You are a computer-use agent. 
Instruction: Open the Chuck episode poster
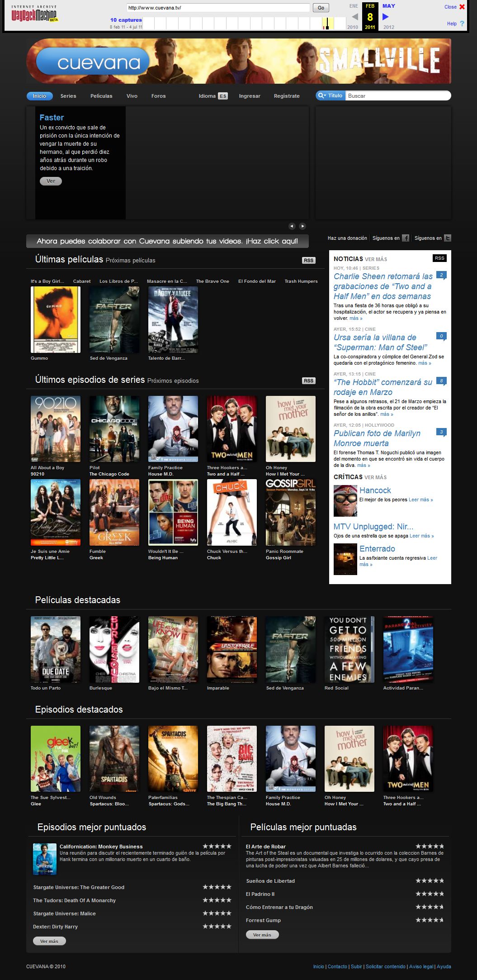pos(232,513)
